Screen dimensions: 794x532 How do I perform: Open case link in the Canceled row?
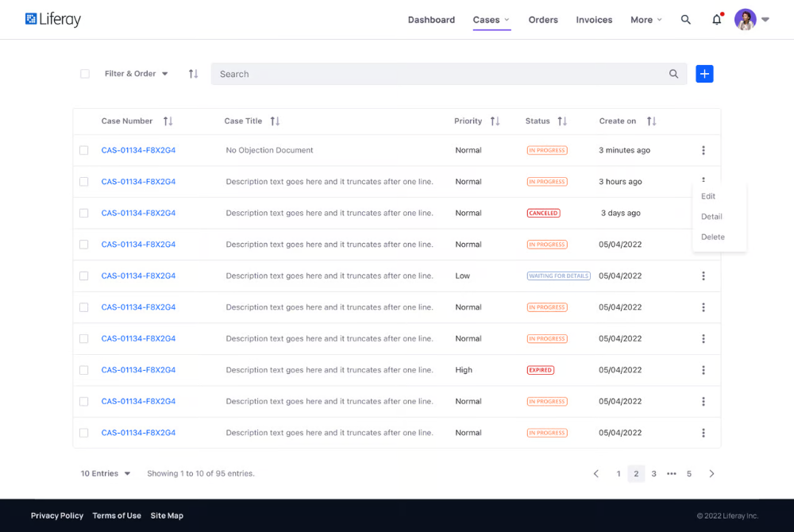[138, 213]
